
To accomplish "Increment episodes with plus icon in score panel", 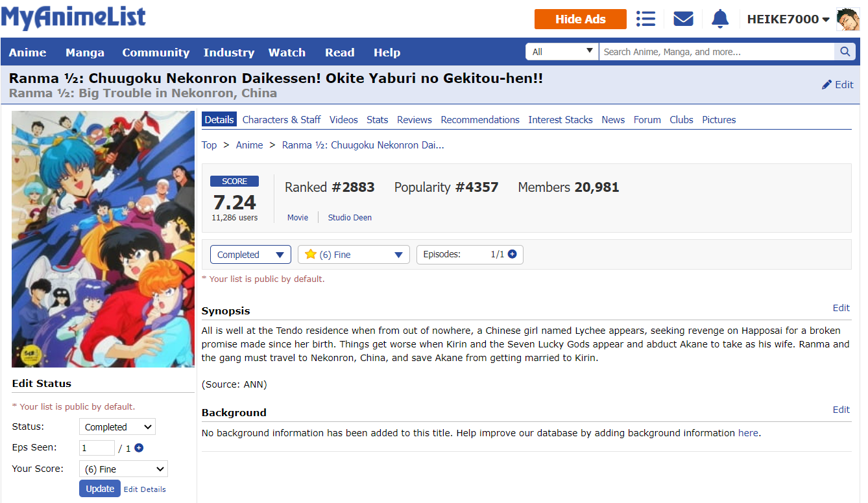I will (x=512, y=255).
